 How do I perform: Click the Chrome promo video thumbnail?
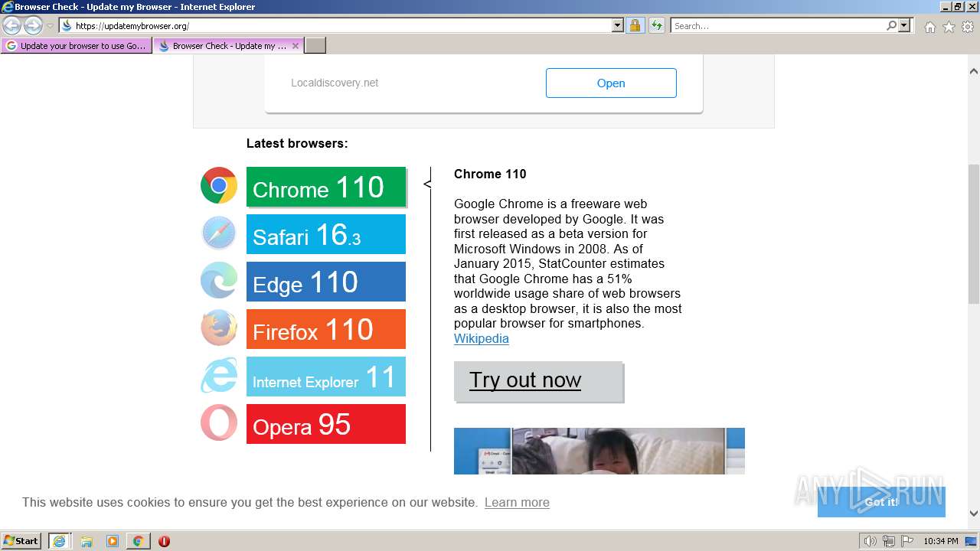pos(599,451)
